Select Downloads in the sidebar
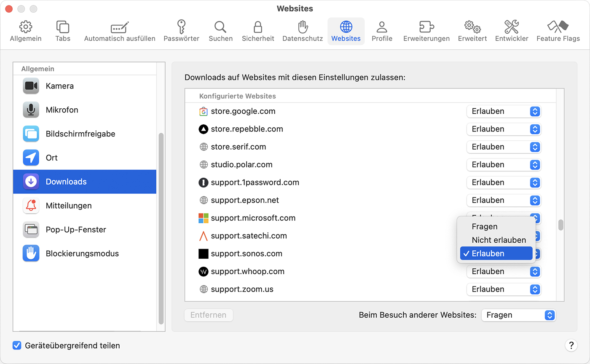Screen dimensions: 590x364 [85, 182]
